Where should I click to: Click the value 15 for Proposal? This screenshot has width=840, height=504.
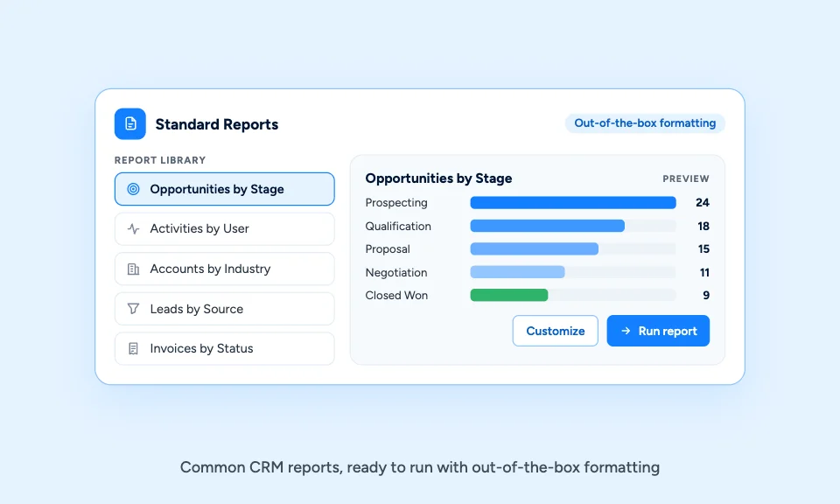point(703,249)
